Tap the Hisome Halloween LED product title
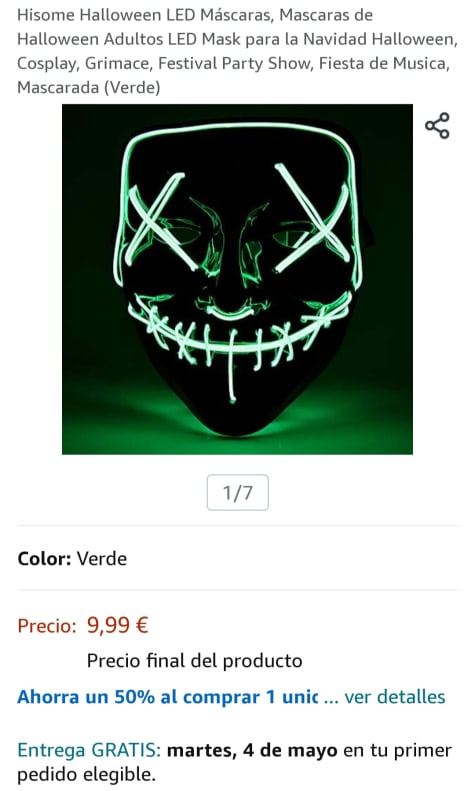475x791 pixels. [x=238, y=51]
